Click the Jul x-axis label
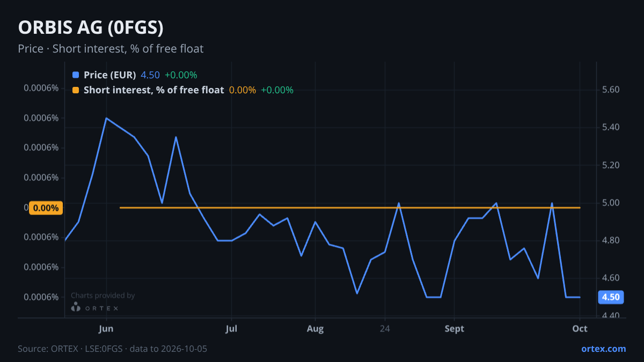644x362 pixels. pyautogui.click(x=231, y=329)
